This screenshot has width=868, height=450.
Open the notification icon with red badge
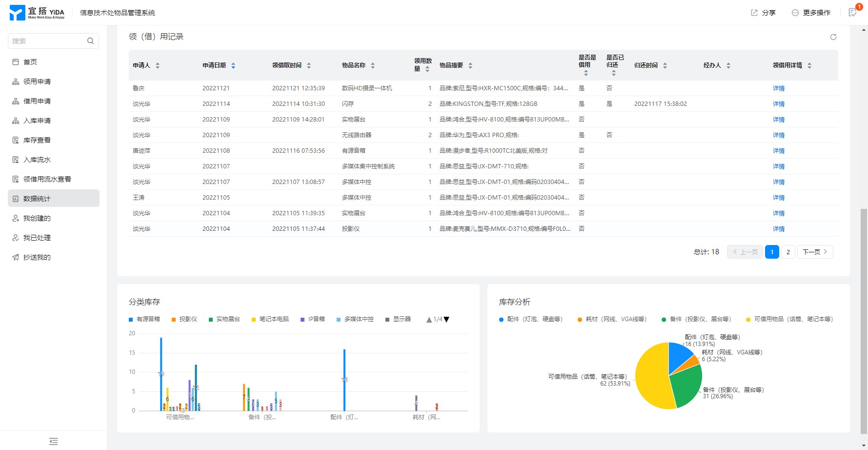tap(853, 13)
